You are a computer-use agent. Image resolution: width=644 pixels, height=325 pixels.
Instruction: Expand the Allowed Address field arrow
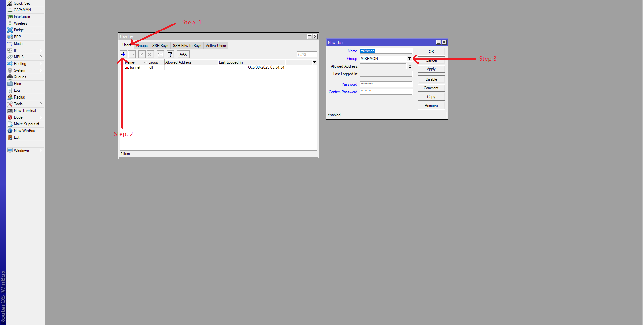coord(410,67)
